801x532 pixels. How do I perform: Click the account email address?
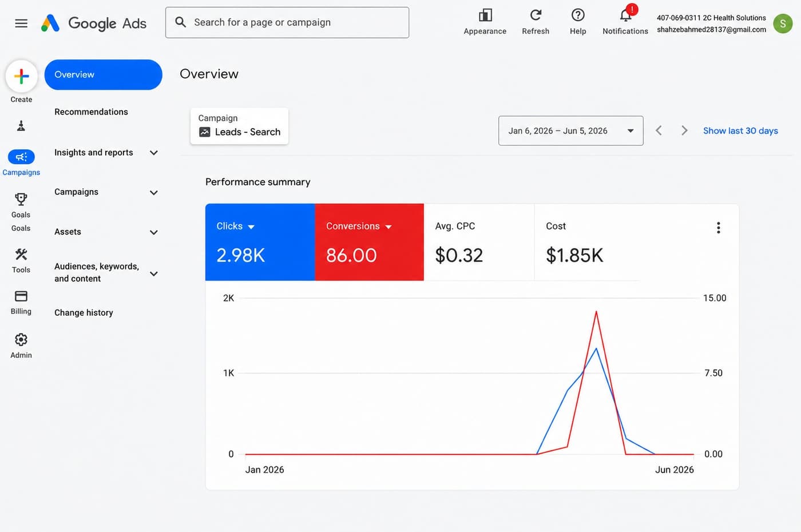[711, 30]
